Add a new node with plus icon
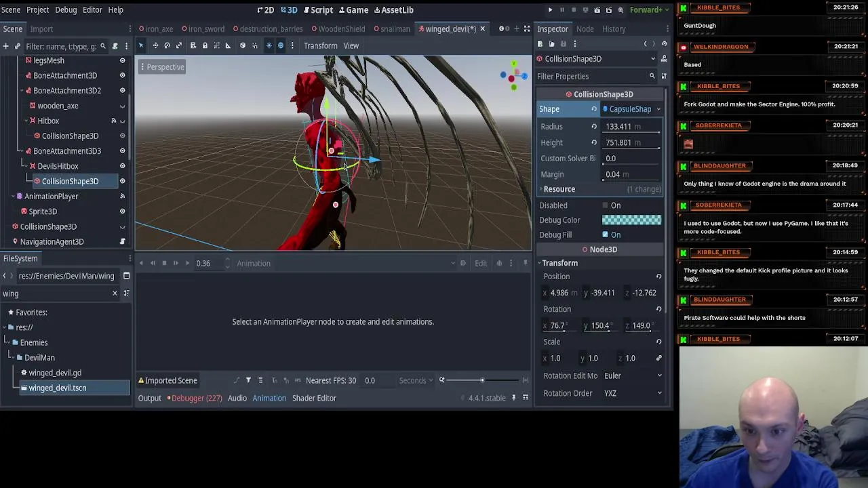868x488 pixels. coord(6,46)
